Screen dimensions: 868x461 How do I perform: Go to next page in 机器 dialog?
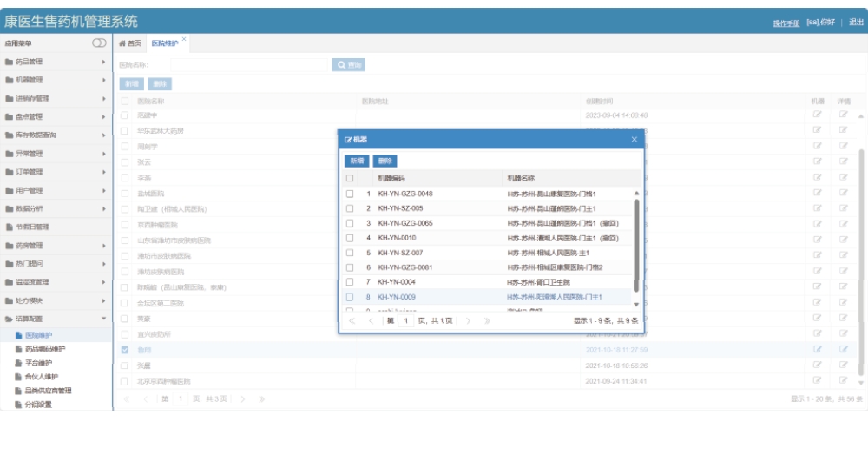click(x=468, y=321)
